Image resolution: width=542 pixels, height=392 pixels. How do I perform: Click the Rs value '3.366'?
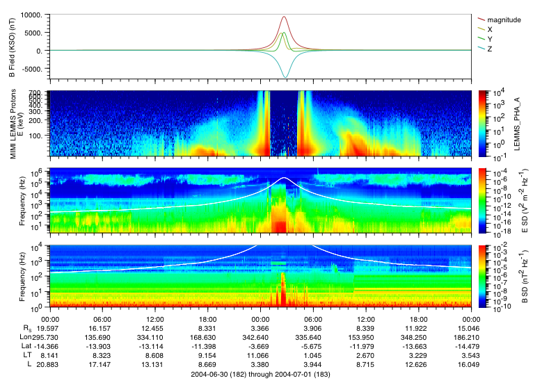coord(260,329)
